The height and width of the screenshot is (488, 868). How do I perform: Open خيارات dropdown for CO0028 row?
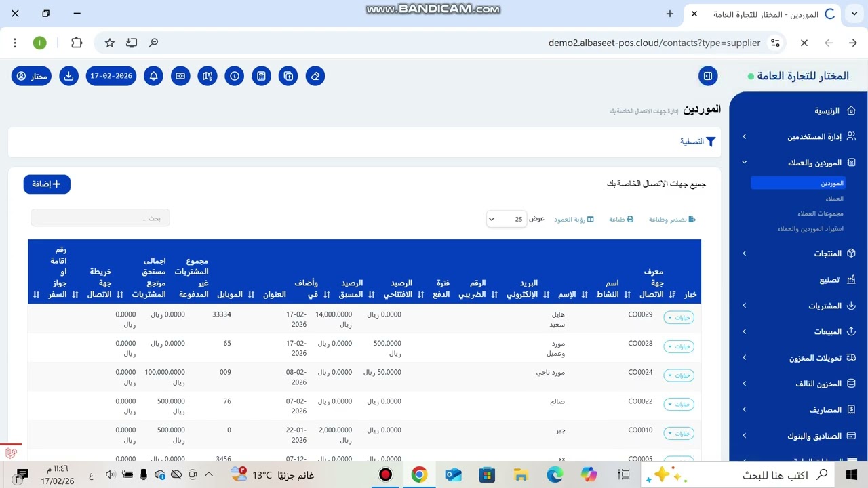pyautogui.click(x=679, y=346)
